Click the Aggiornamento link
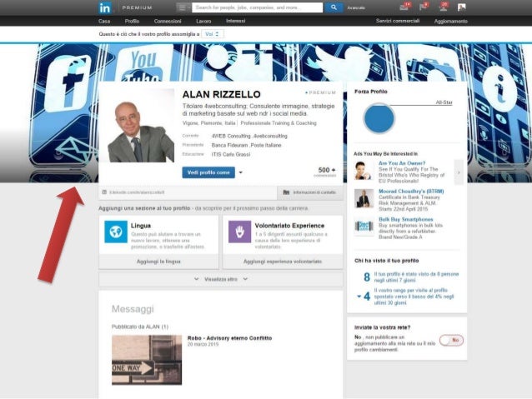532x399 pixels. [451, 21]
